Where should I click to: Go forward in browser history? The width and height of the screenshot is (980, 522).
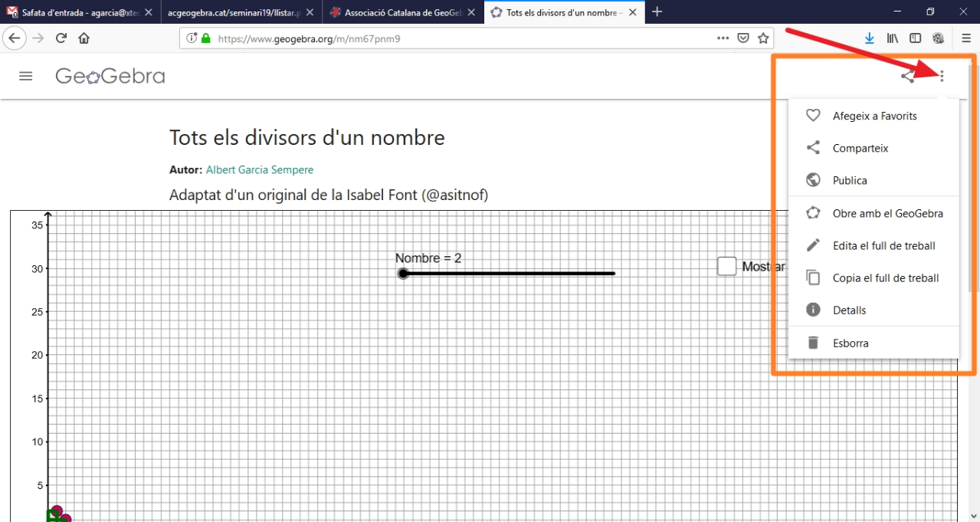[x=38, y=38]
